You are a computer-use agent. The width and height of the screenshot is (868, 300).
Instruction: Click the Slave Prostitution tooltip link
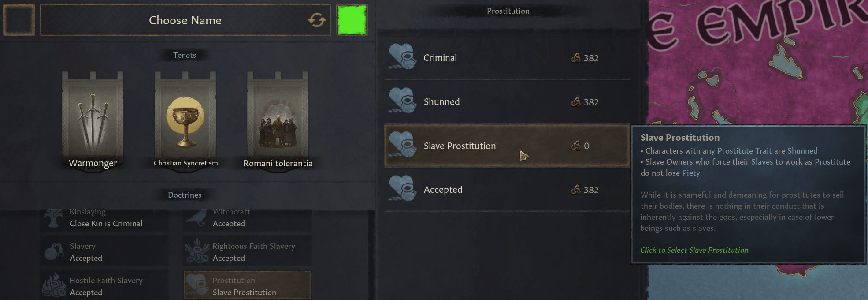(718, 250)
